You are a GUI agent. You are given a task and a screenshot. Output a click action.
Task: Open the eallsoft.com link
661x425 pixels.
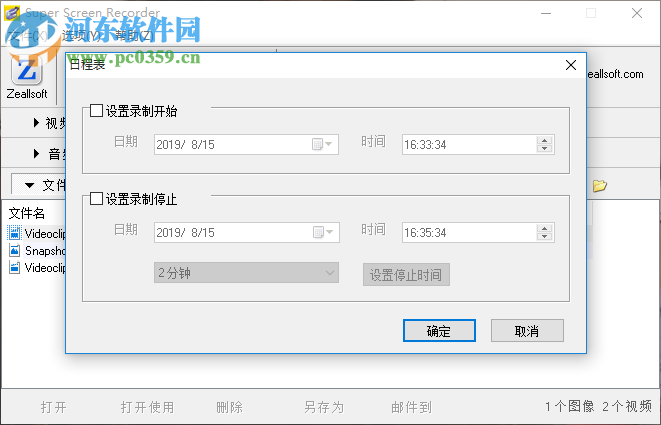coord(615,74)
